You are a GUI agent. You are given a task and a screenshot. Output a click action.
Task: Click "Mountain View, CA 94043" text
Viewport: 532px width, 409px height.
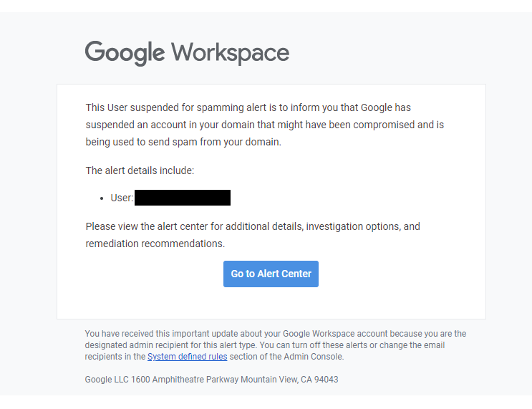click(x=289, y=380)
